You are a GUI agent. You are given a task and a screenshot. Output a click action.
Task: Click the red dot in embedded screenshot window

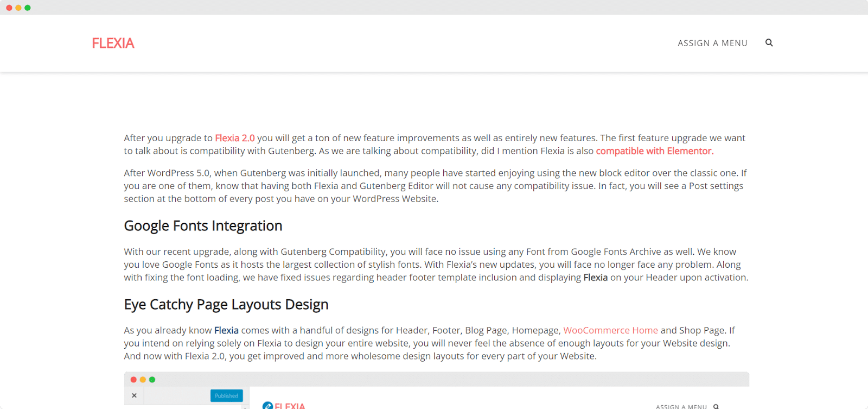tap(133, 380)
